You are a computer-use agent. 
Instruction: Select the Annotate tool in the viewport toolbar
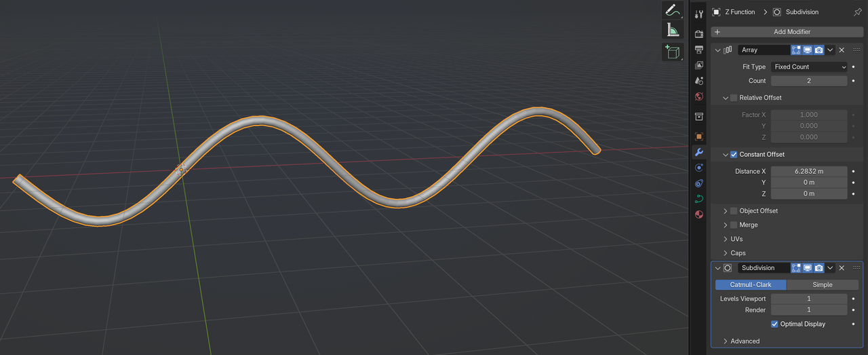pyautogui.click(x=673, y=10)
